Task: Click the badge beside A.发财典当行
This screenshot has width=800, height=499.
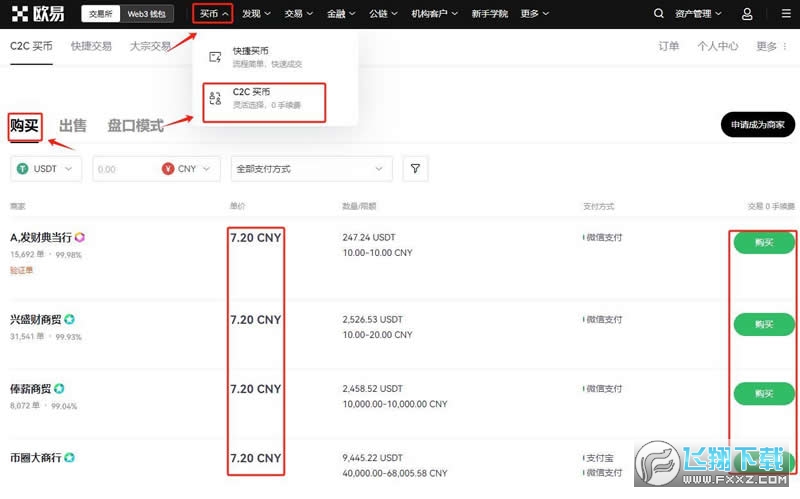Action: (x=80, y=237)
